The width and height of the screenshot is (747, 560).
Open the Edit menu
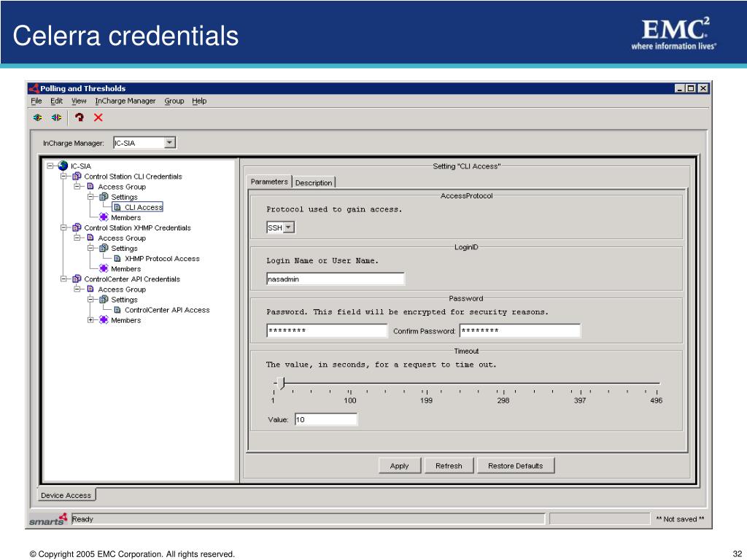coord(56,101)
